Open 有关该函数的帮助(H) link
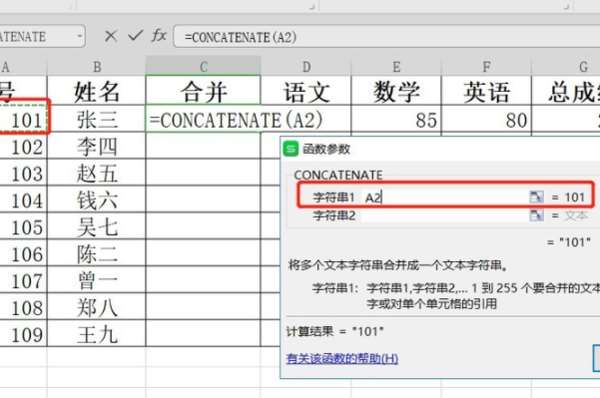Image resolution: width=600 pixels, height=398 pixels. (342, 359)
